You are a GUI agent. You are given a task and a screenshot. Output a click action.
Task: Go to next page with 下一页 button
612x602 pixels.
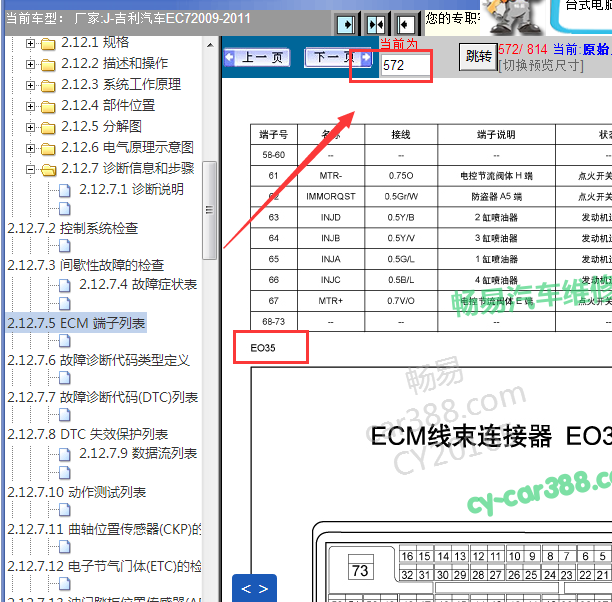pyautogui.click(x=338, y=58)
